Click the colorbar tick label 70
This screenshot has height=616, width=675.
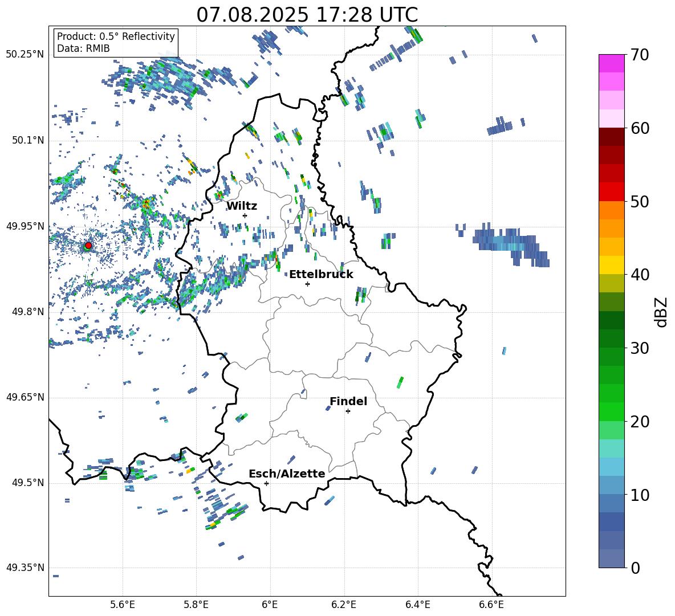640,55
